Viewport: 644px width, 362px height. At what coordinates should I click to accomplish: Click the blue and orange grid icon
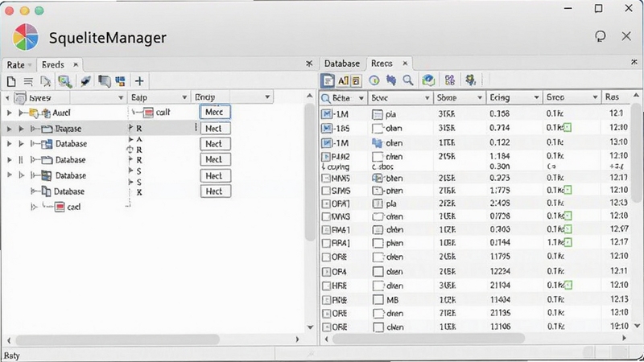[120, 81]
